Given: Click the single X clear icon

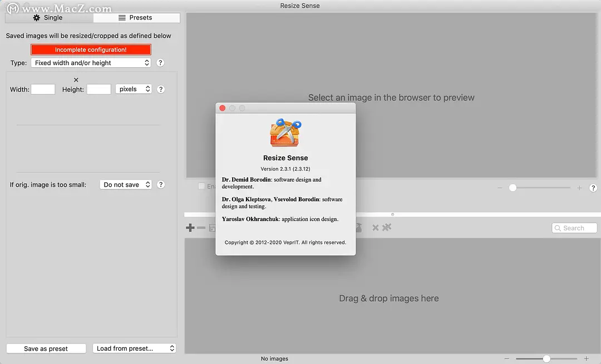Looking at the screenshot, I should 375,228.
